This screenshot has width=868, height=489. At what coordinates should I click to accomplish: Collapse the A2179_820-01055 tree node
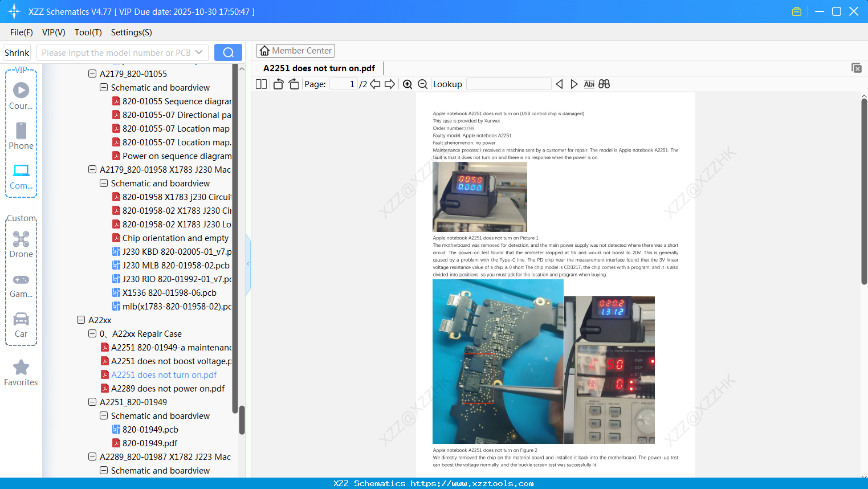pyautogui.click(x=92, y=74)
